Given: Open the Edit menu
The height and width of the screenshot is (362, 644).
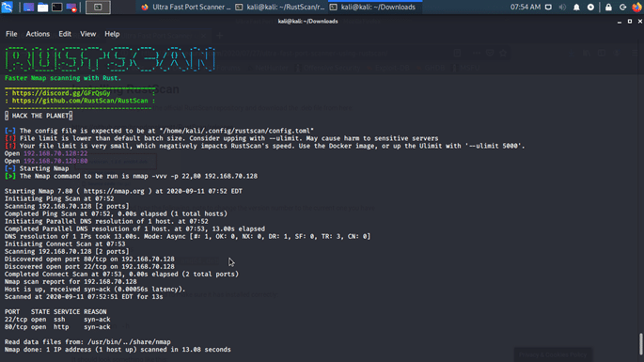Looking at the screenshot, I should pos(65,34).
